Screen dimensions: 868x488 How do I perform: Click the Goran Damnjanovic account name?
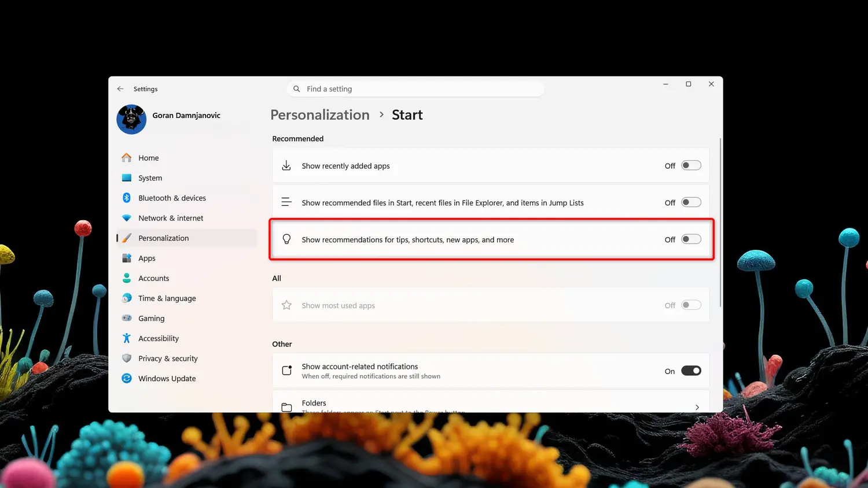pyautogui.click(x=186, y=116)
